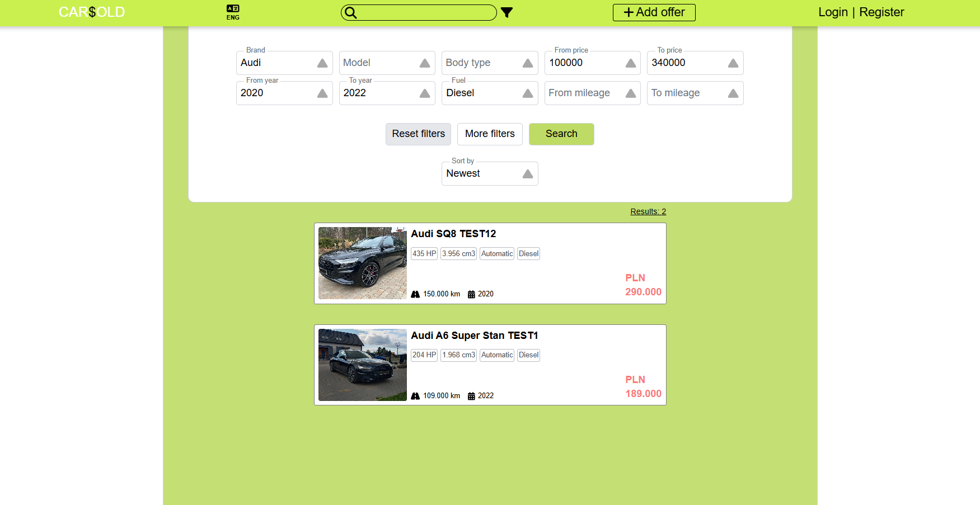
Task: Click the 204 HP tag
Action: pos(424,355)
